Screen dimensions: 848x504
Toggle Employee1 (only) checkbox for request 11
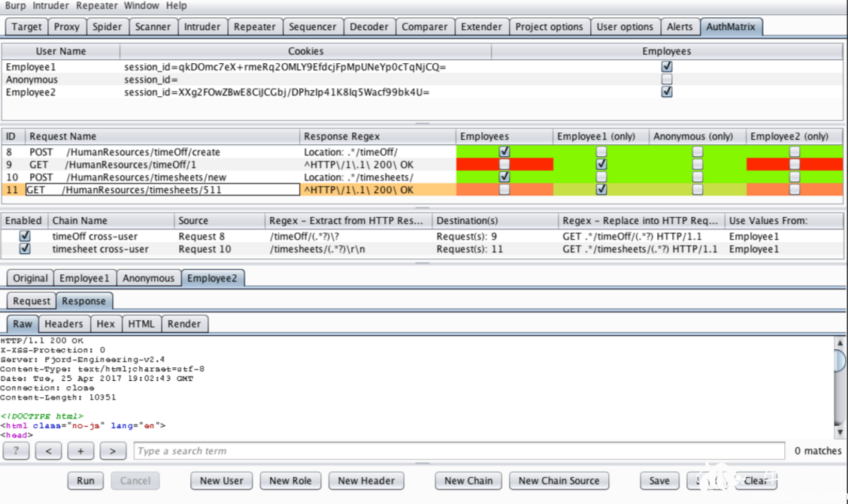[601, 189]
